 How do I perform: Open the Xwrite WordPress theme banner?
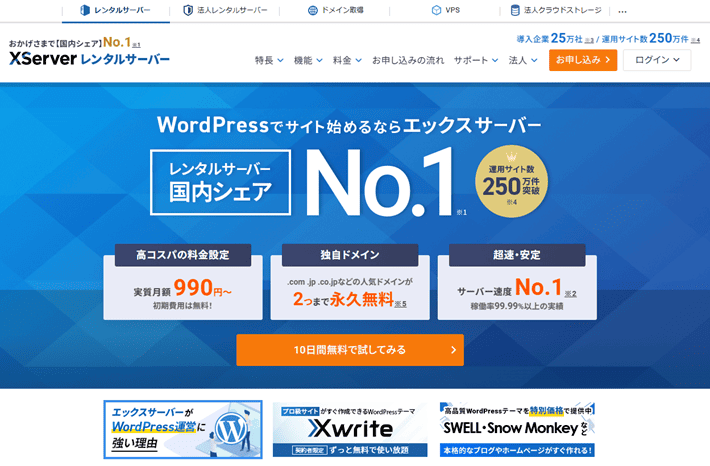(350, 429)
